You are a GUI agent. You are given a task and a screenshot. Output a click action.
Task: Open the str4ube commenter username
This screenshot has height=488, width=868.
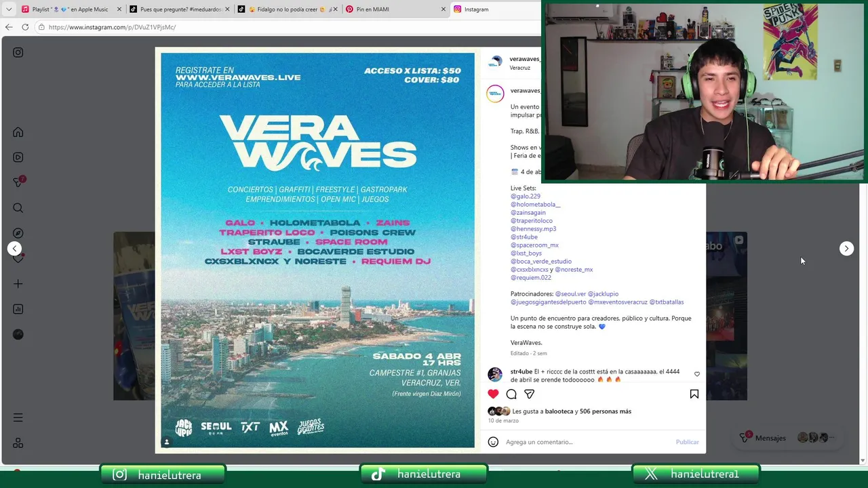click(521, 372)
